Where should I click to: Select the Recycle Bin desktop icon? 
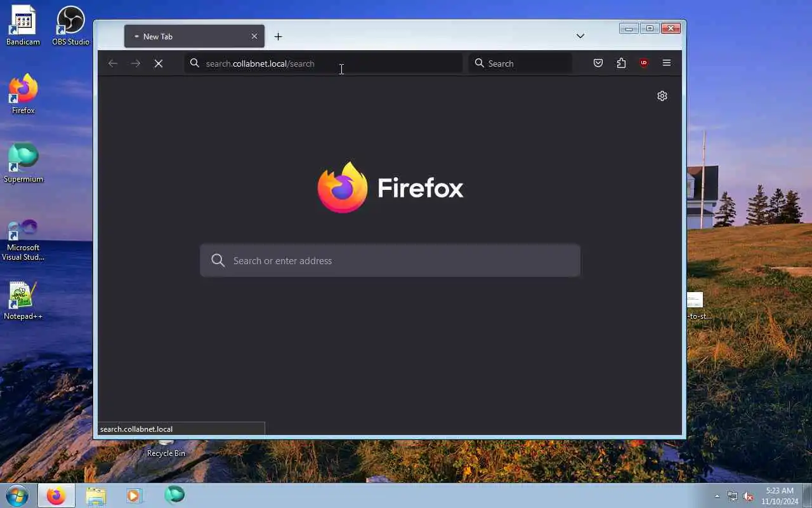pos(166,448)
